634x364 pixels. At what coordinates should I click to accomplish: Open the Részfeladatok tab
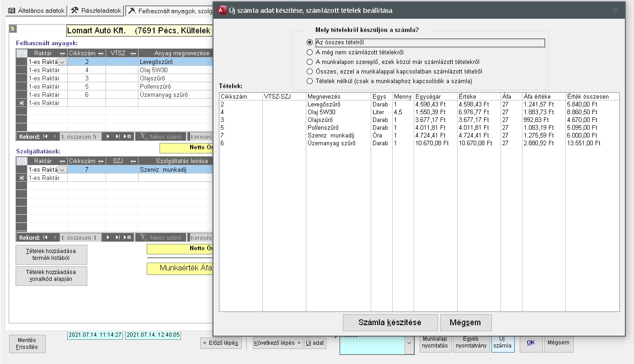point(96,11)
